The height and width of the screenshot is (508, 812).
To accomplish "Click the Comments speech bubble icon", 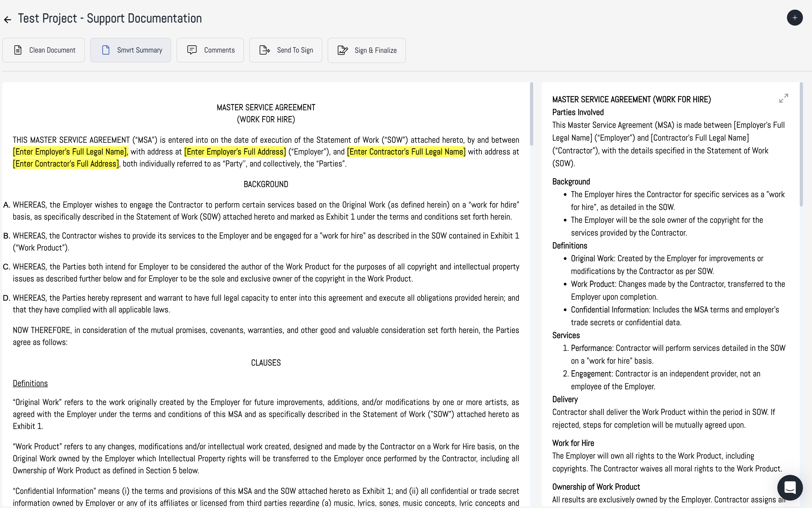I will pyautogui.click(x=192, y=50).
